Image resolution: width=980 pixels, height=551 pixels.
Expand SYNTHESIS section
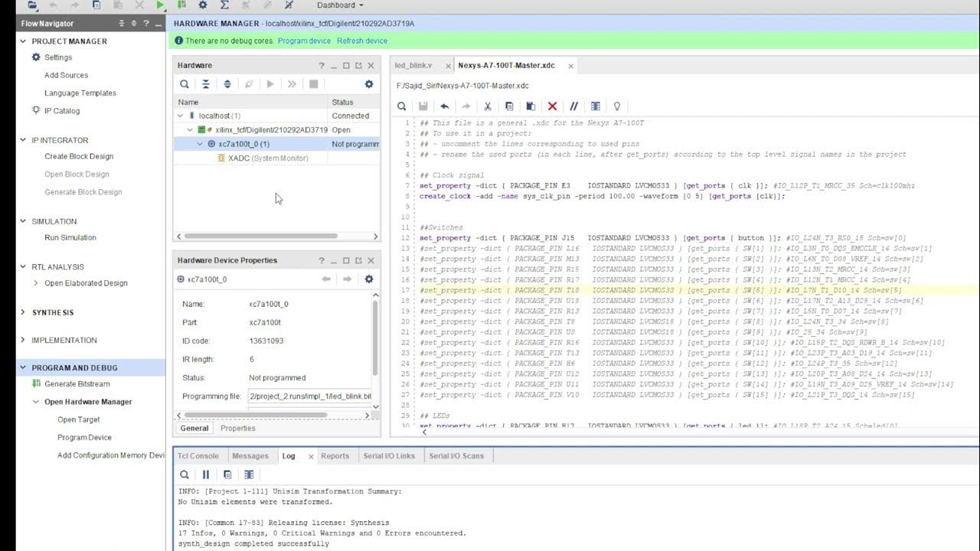(23, 312)
